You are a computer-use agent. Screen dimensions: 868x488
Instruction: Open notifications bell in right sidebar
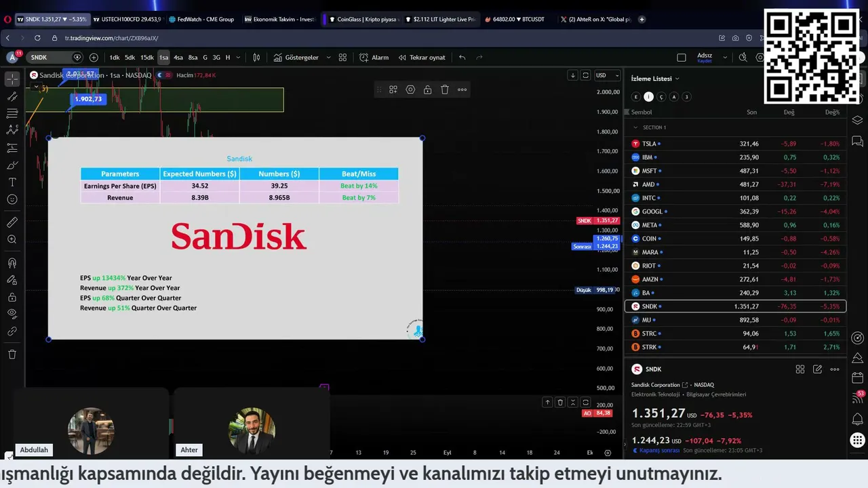click(857, 420)
